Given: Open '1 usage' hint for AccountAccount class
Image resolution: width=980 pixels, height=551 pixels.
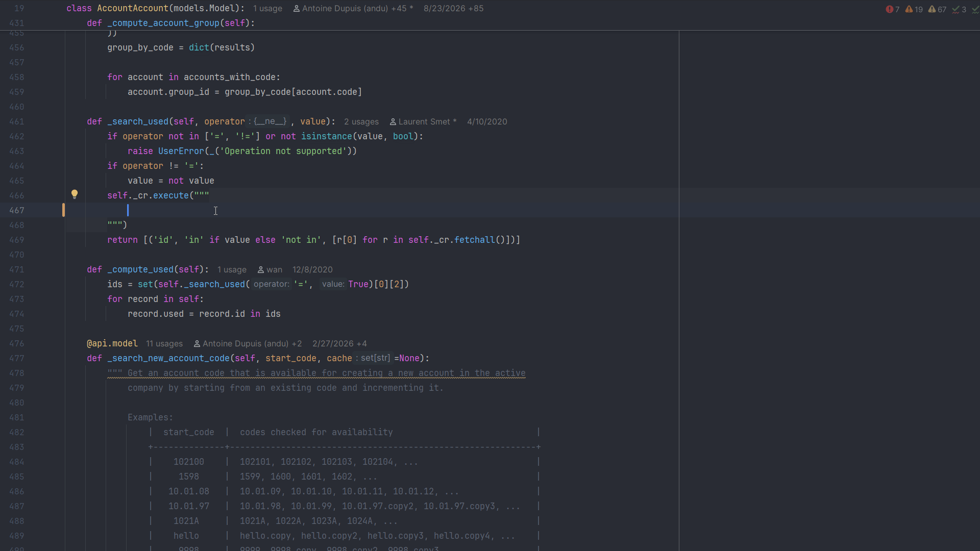Looking at the screenshot, I should tap(267, 9).
